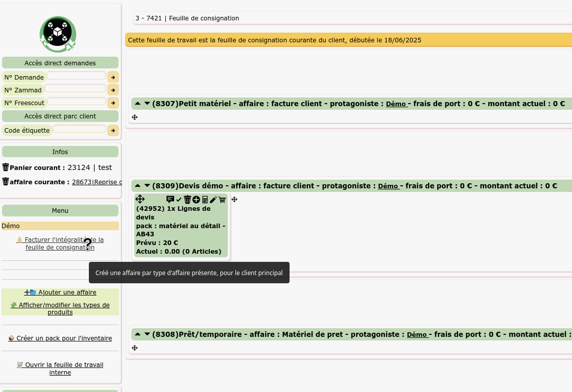
Task: Open the Démo protagonist link in line 8309
Action: (388, 186)
